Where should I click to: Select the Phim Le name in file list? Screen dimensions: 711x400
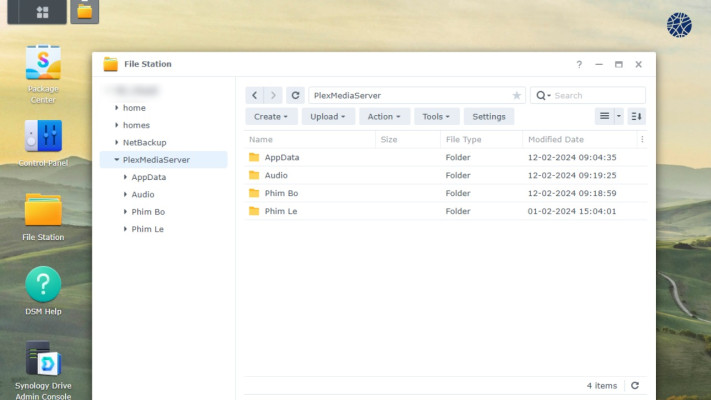(281, 211)
